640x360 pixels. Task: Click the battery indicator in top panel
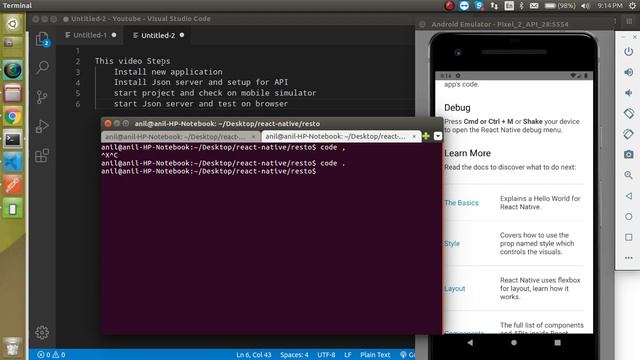560,6
